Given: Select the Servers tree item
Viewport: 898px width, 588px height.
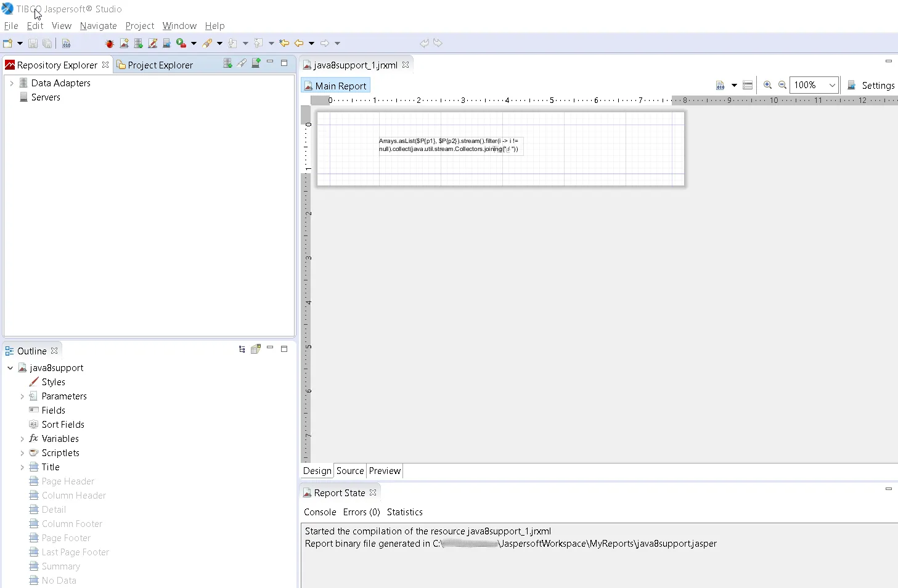Looking at the screenshot, I should pyautogui.click(x=46, y=97).
